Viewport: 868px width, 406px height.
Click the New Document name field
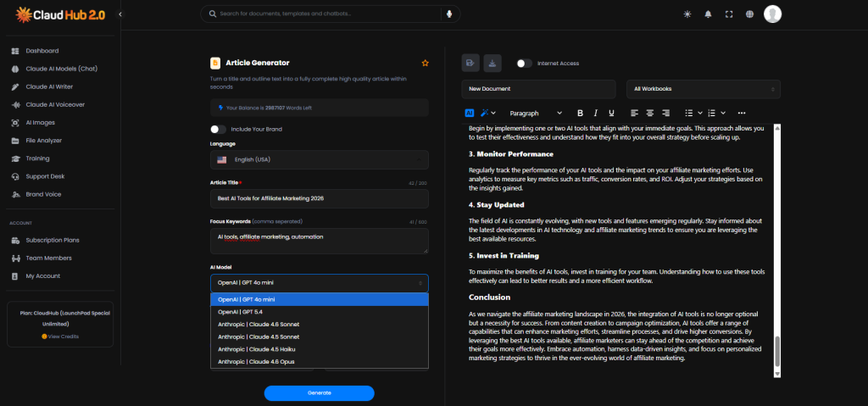pos(538,89)
